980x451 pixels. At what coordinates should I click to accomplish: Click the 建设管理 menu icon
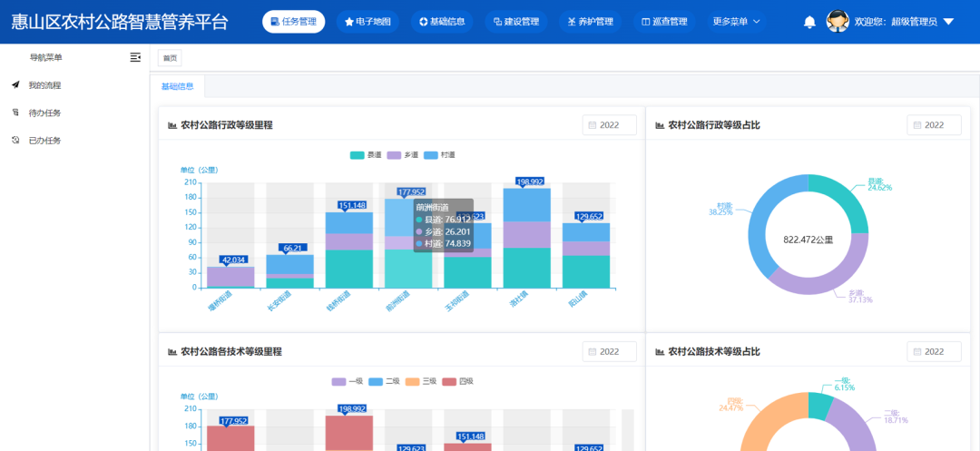(x=497, y=22)
